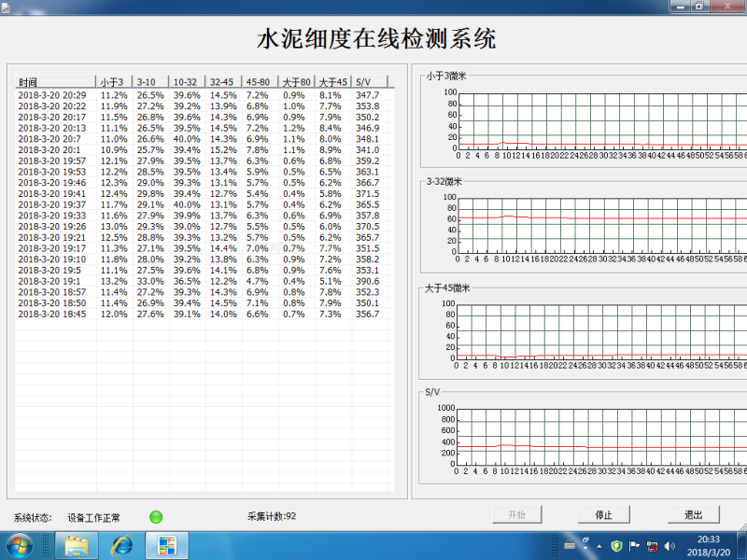Open the Action Center flag icon

[x=634, y=546]
